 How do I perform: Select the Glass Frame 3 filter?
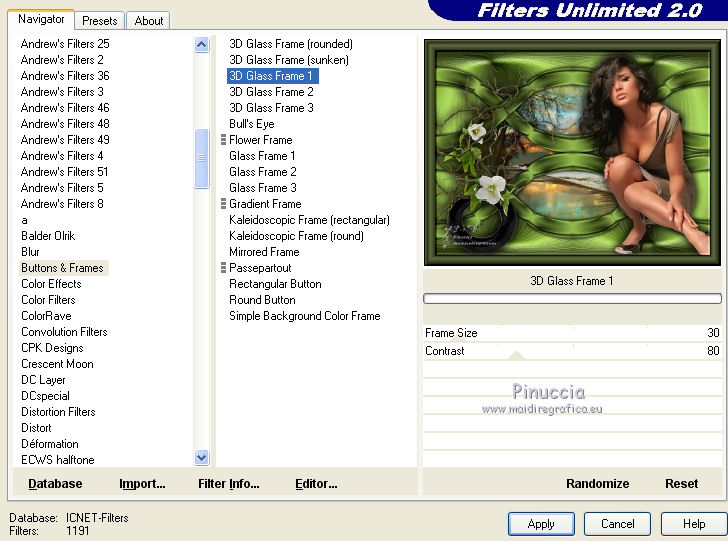tap(262, 188)
